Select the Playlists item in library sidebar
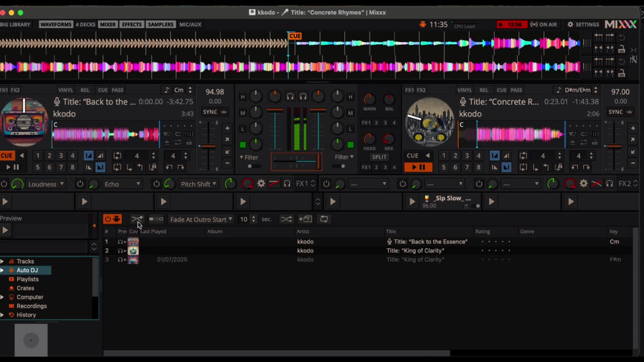 (x=27, y=279)
